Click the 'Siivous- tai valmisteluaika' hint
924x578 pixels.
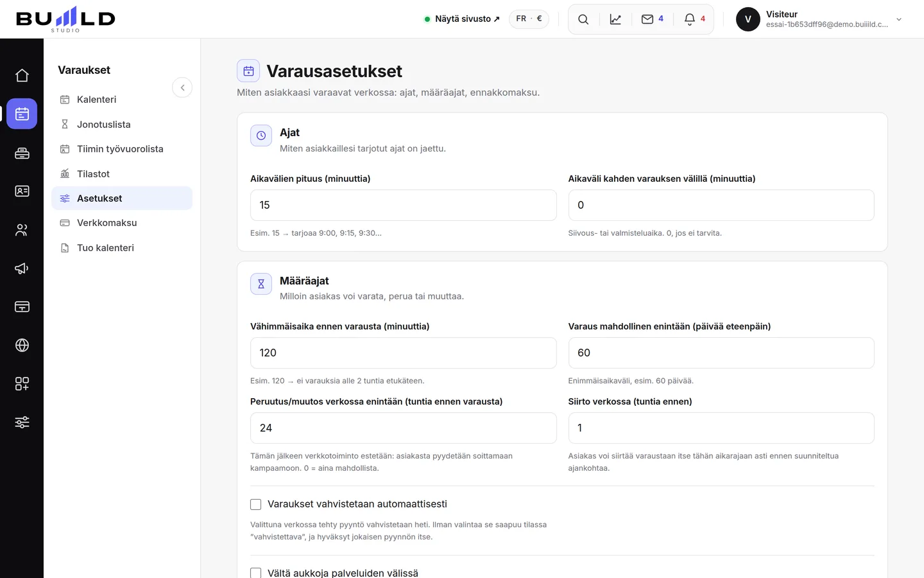point(645,233)
